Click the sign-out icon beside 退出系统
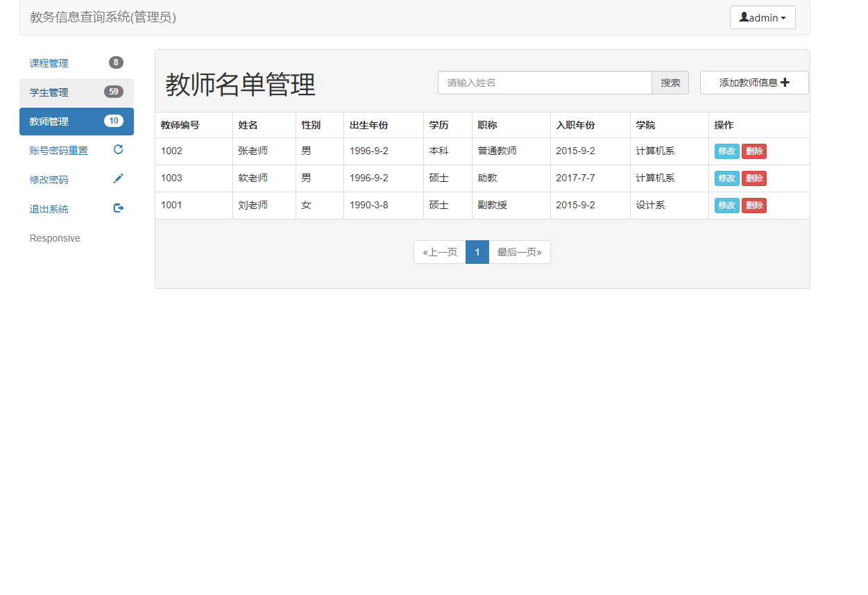 click(118, 208)
